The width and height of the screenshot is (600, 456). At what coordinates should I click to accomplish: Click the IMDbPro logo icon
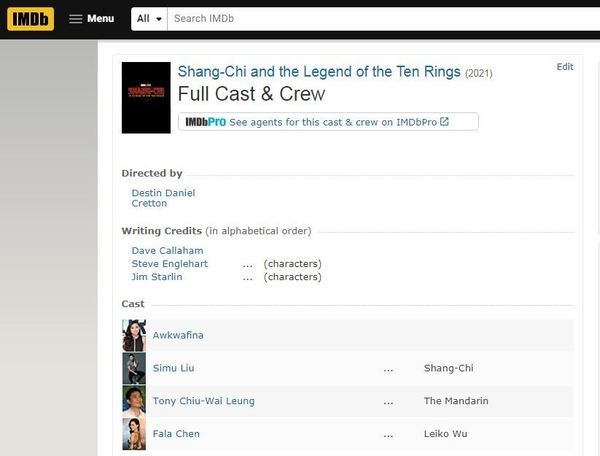(204, 122)
